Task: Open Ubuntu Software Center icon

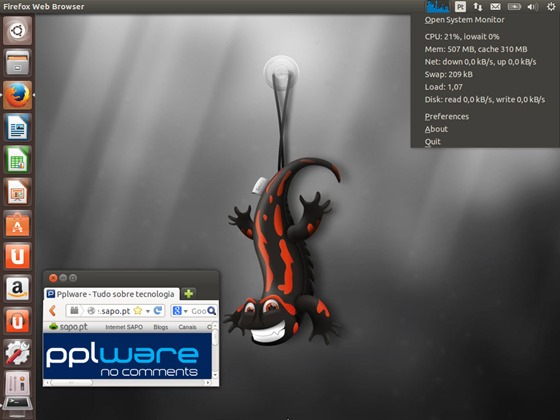Action: tap(17, 224)
